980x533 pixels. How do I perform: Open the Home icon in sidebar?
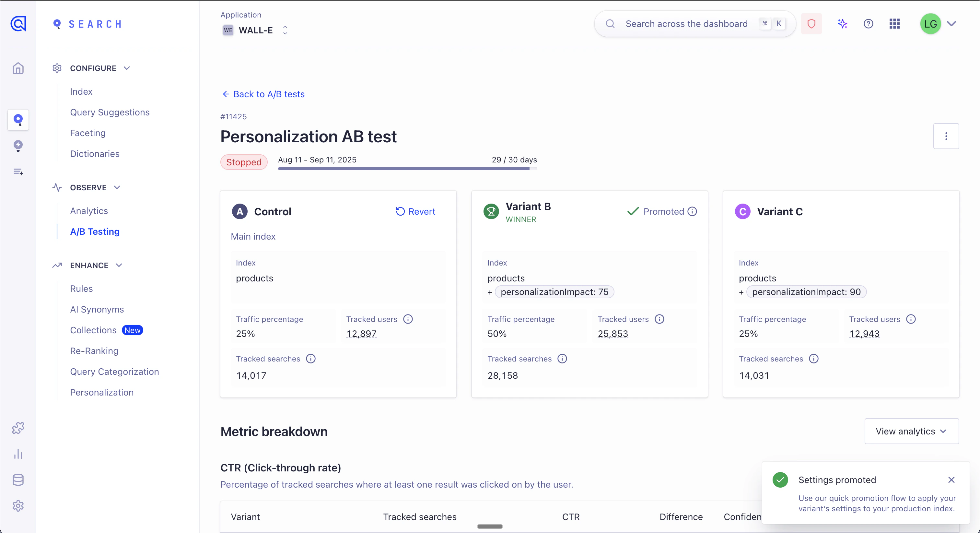[18, 68]
